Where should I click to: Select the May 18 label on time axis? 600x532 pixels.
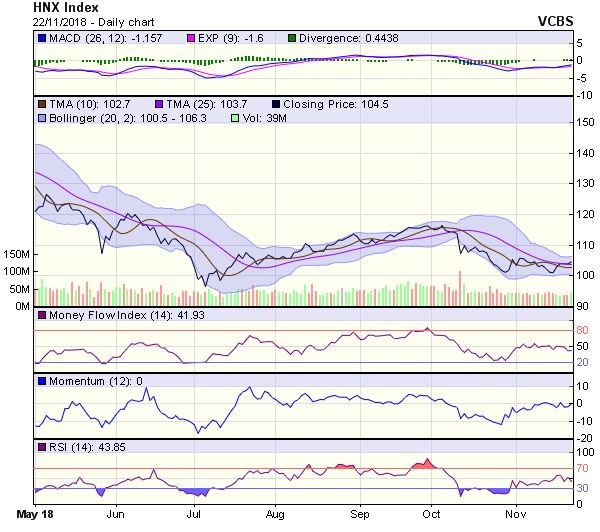point(34,513)
